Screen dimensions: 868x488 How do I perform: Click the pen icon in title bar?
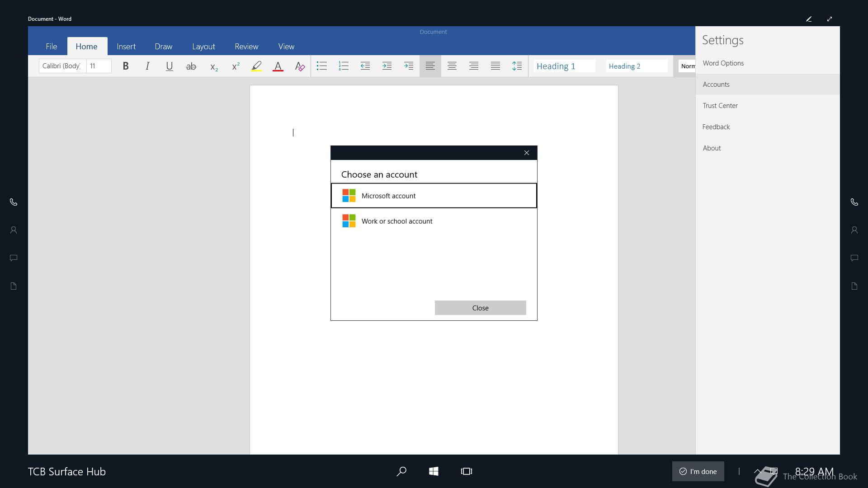[x=809, y=19]
